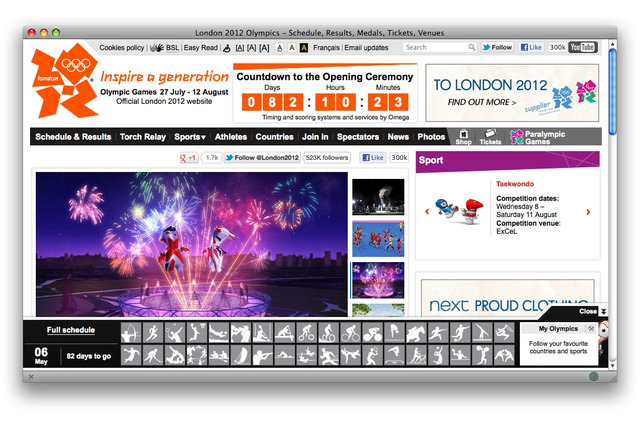Select the first sport pictogram in schedule bar

(129, 334)
